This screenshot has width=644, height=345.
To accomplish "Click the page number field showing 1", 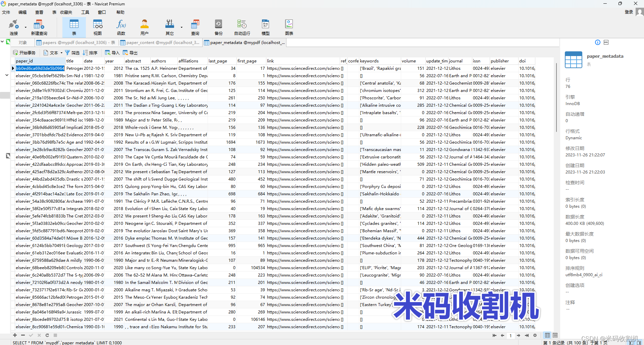I will coord(511,336).
